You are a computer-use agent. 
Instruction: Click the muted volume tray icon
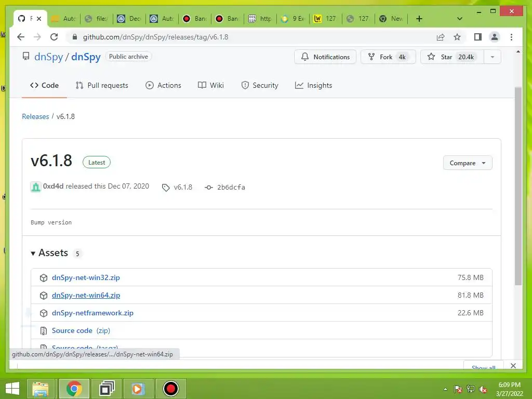pyautogui.click(x=483, y=389)
